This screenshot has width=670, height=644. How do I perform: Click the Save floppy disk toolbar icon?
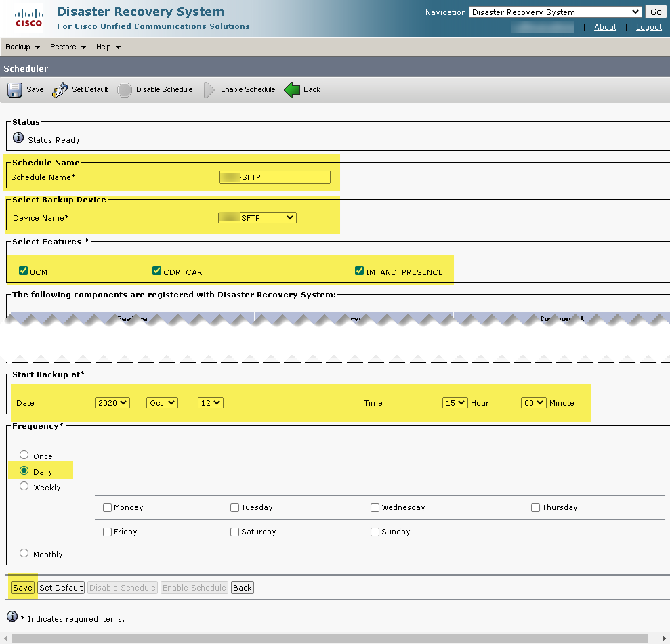(14, 90)
